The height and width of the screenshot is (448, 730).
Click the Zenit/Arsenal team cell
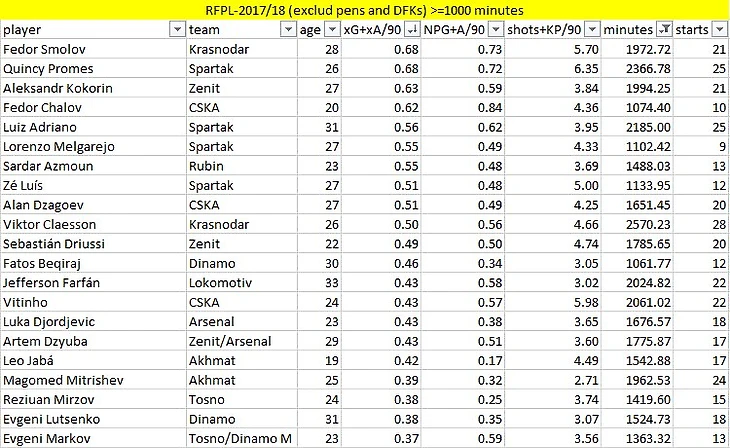click(x=242, y=341)
